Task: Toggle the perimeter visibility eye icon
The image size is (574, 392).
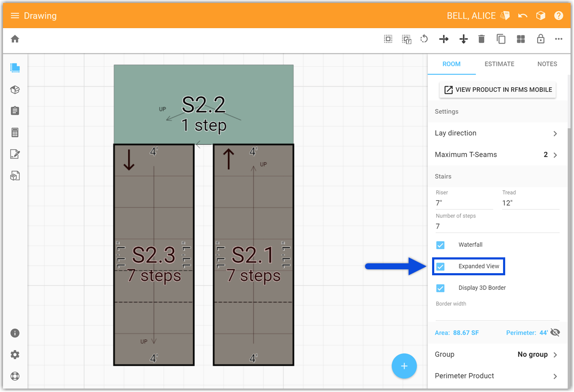Action: (555, 333)
